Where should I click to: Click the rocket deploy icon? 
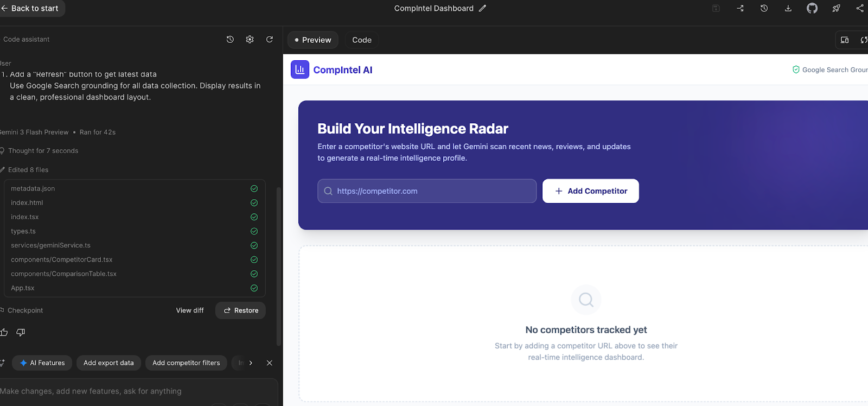click(x=836, y=8)
